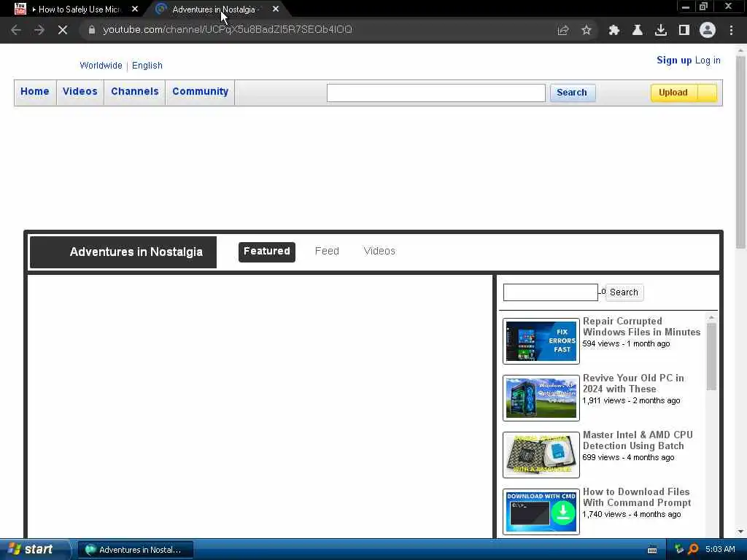This screenshot has height=560, width=747.
Task: Close the Adventures in Nostalgia tab
Action: click(x=276, y=9)
